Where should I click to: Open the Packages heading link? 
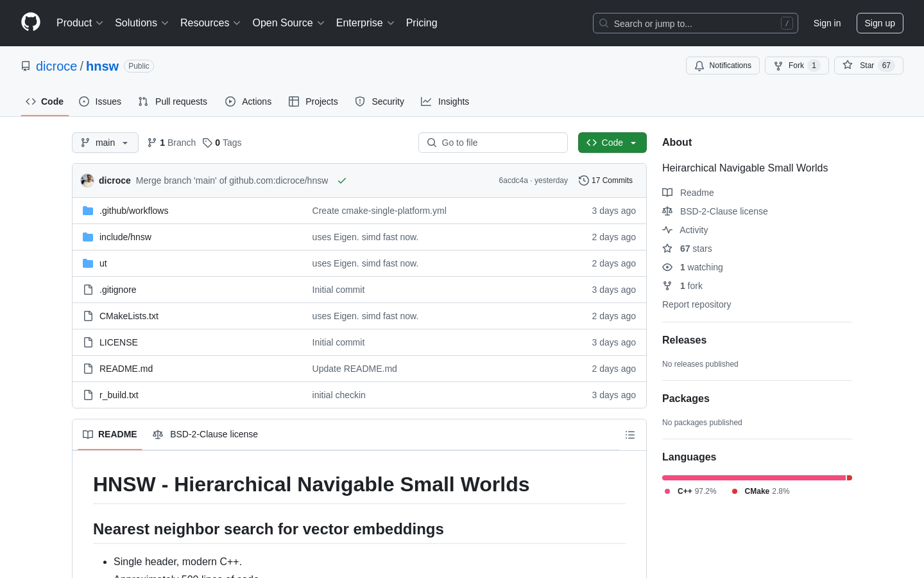tap(685, 399)
